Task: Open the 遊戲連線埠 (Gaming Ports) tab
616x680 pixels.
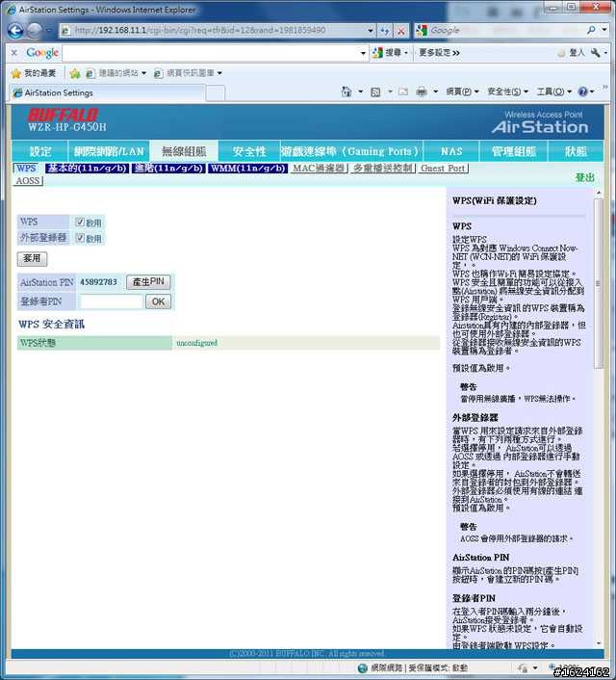Action: 351,151
